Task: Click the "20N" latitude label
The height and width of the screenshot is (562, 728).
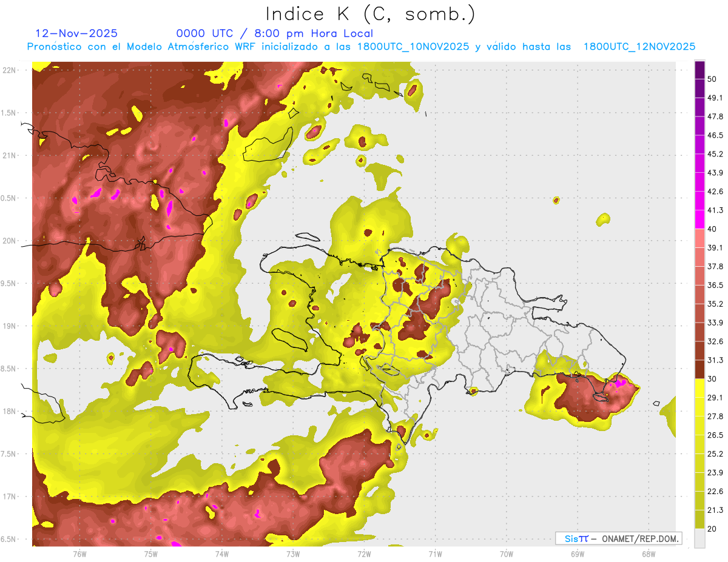Action: pos(9,241)
